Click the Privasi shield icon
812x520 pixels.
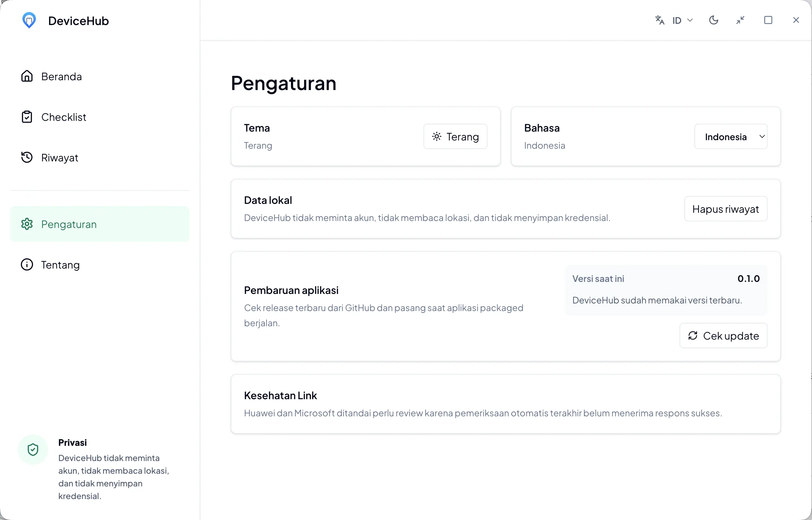click(33, 450)
